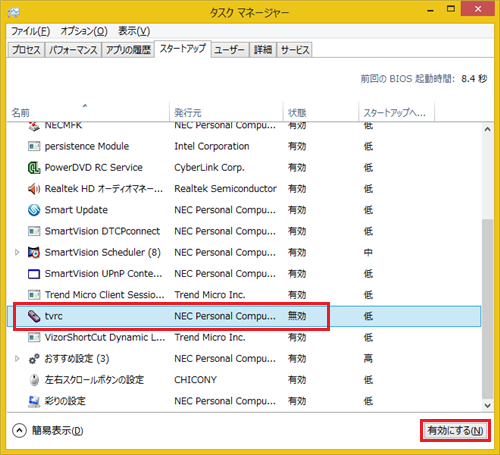The image size is (500, 455).
Task: Click the SmartVision UPnP icon
Action: tap(34, 274)
